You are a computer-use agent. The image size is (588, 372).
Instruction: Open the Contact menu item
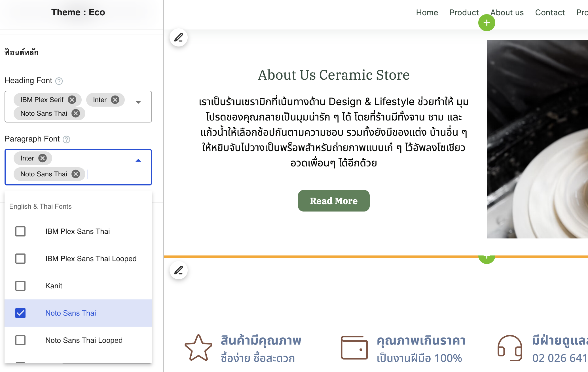[x=550, y=12]
